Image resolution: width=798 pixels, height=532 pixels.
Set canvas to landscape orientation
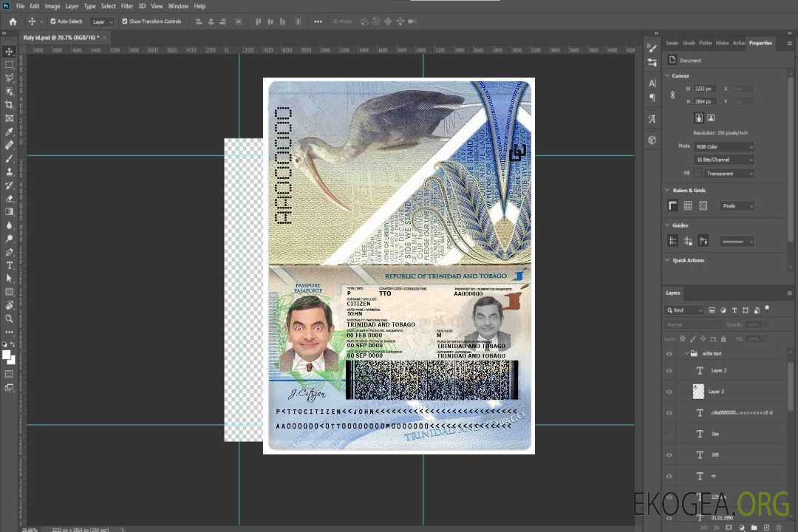pyautogui.click(x=711, y=118)
